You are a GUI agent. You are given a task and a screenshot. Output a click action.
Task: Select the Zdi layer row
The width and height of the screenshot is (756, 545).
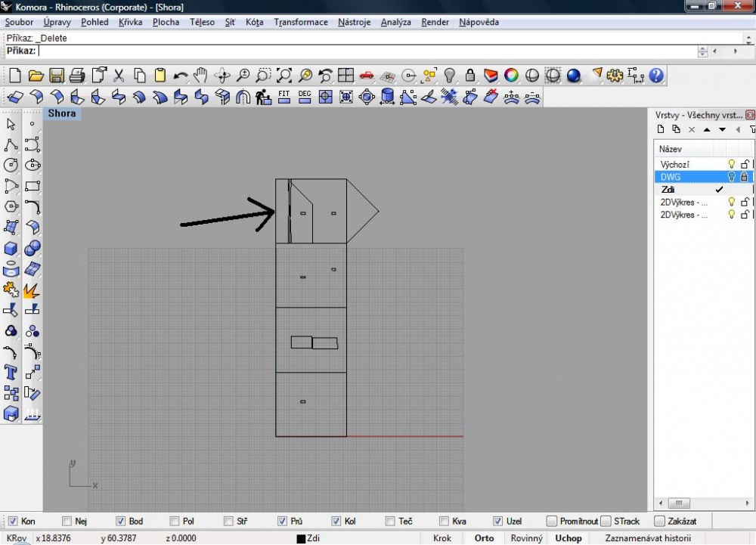(x=703, y=190)
